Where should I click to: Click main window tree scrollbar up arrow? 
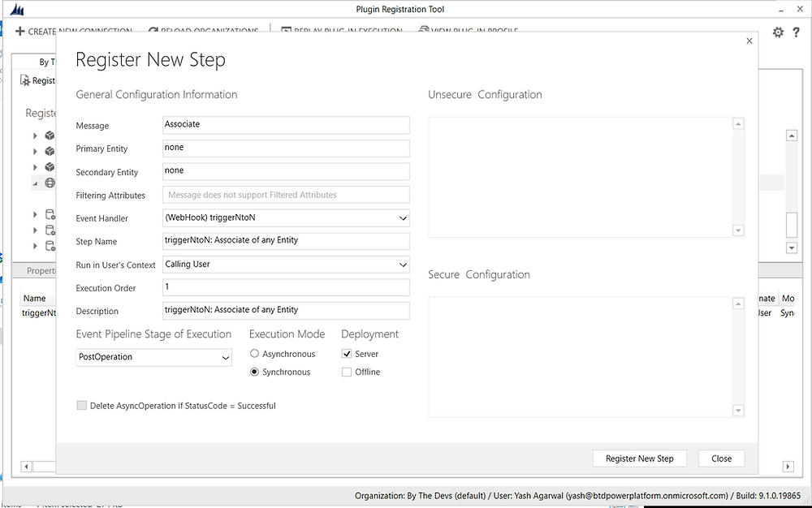(791, 136)
